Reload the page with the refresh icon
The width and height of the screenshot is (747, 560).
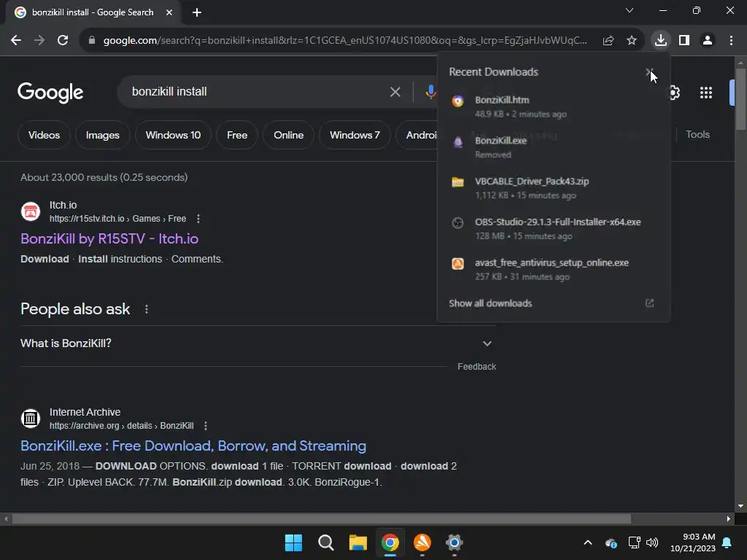(63, 41)
